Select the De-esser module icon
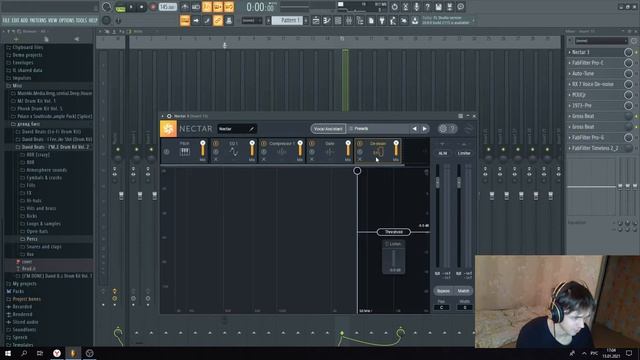Screen dimensions: 640x360 coord(378,152)
